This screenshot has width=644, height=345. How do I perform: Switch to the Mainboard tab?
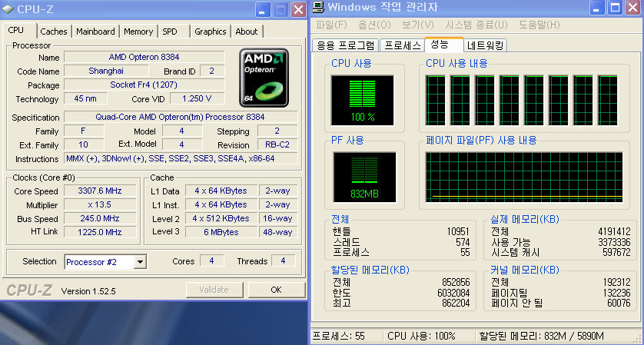95,32
